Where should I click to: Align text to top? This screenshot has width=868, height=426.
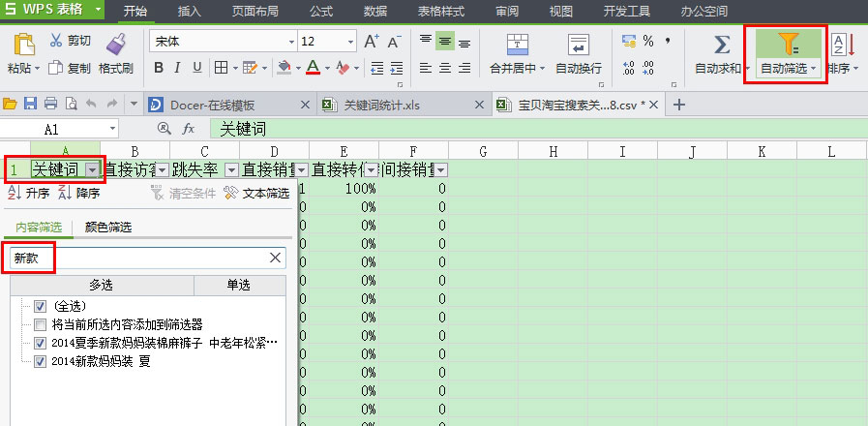point(425,41)
